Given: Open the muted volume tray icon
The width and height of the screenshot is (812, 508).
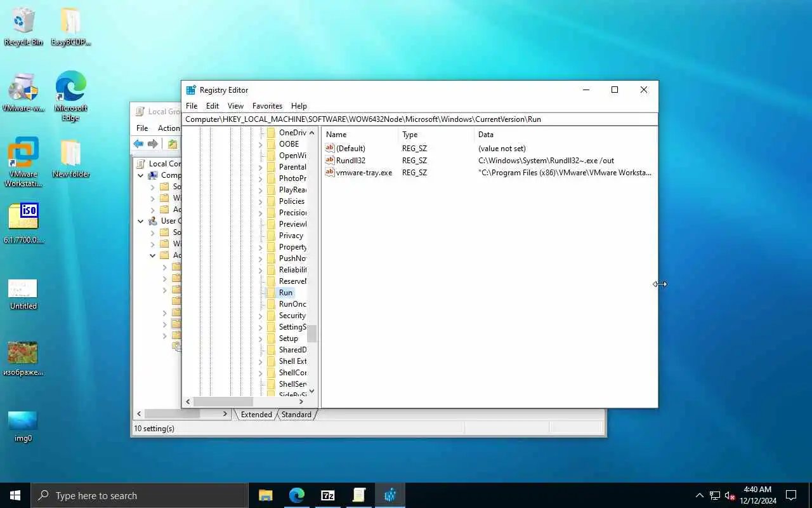Looking at the screenshot, I should pyautogui.click(x=730, y=495).
